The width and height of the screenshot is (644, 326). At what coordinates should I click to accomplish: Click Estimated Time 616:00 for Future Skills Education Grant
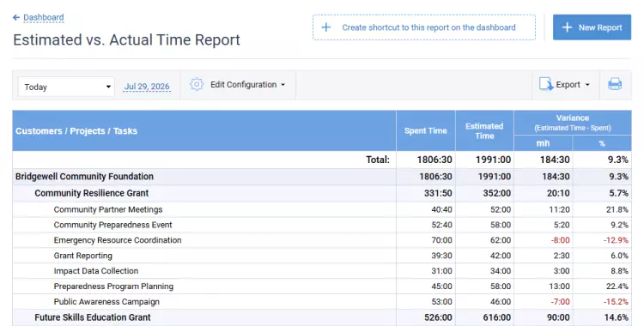[x=497, y=317]
